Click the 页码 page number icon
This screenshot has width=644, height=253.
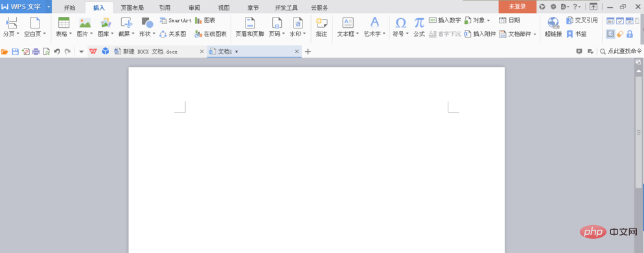pyautogui.click(x=277, y=23)
